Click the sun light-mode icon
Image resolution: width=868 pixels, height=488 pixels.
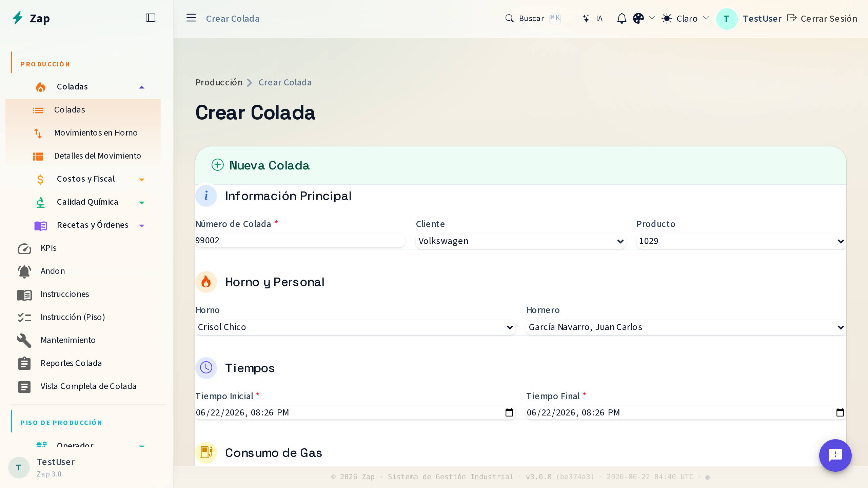(667, 18)
